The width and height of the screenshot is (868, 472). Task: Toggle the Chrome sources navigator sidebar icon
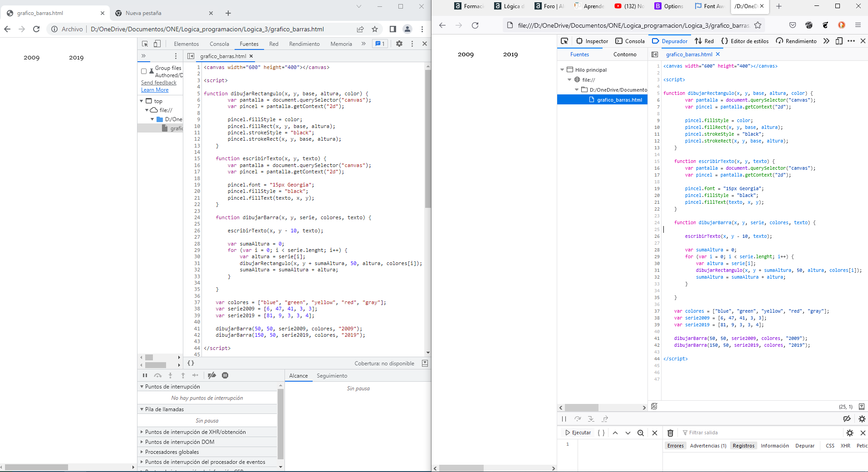click(191, 56)
